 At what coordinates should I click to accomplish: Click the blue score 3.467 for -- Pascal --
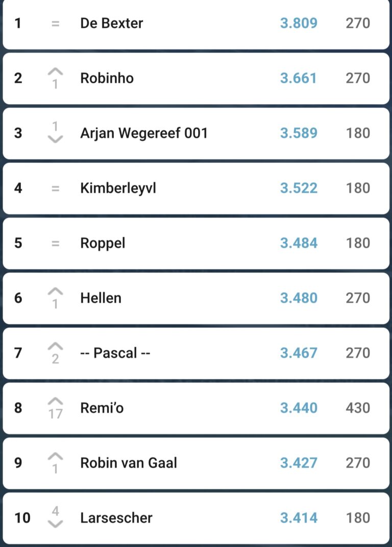[299, 353]
